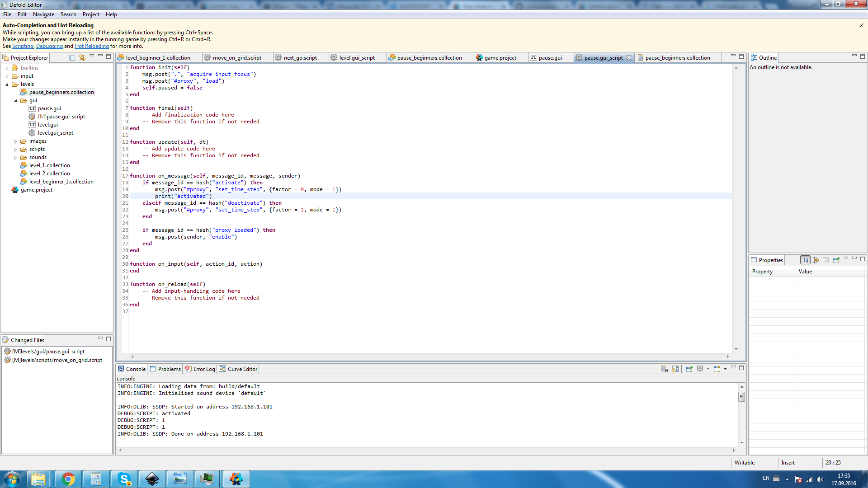Select level_2.collection in tree
868x488 pixels.
pyautogui.click(x=45, y=174)
